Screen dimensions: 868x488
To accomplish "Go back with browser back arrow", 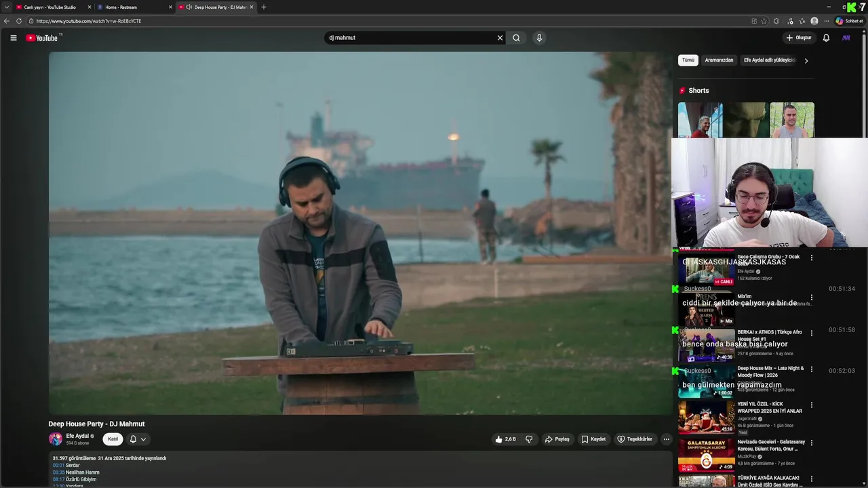I will (7, 21).
